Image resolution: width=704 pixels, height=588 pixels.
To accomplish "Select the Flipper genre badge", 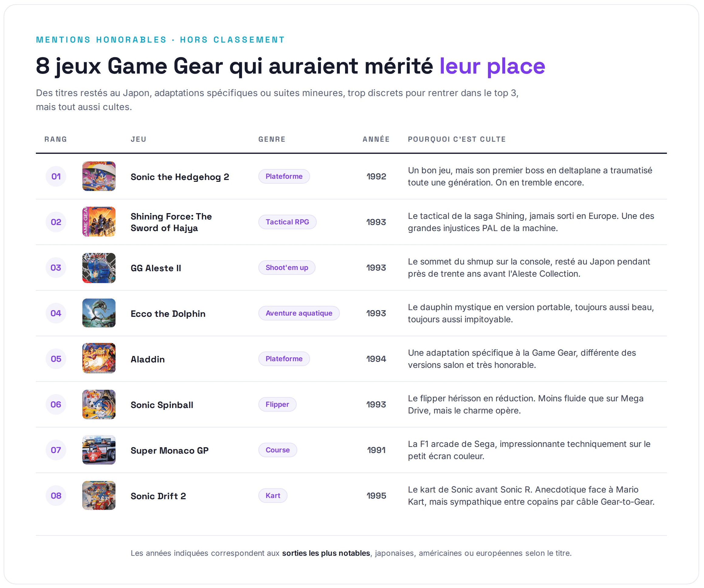I will pos(277,404).
